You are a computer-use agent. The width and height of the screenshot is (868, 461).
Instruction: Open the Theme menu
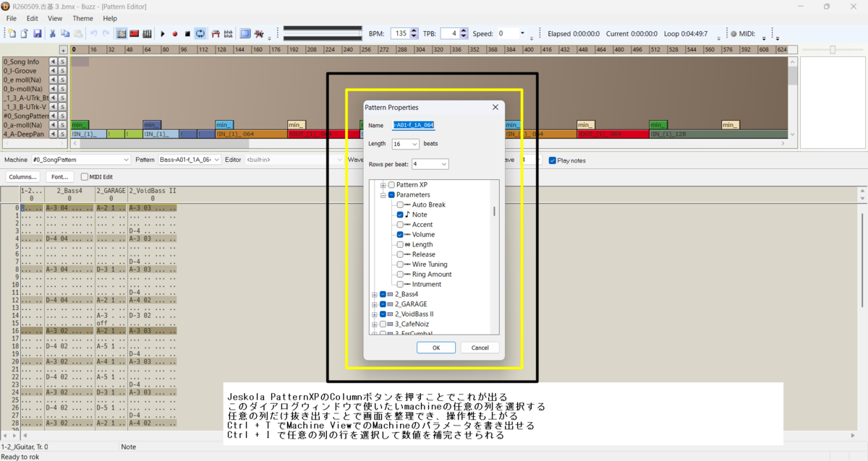(83, 18)
